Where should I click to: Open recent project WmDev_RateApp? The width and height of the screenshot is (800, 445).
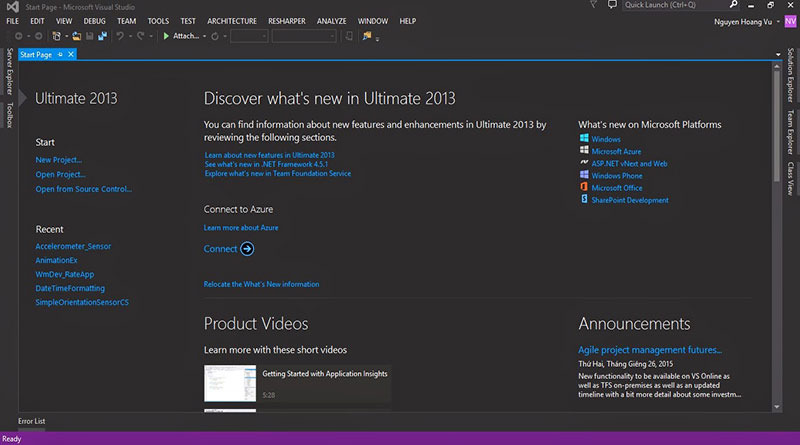pos(65,275)
